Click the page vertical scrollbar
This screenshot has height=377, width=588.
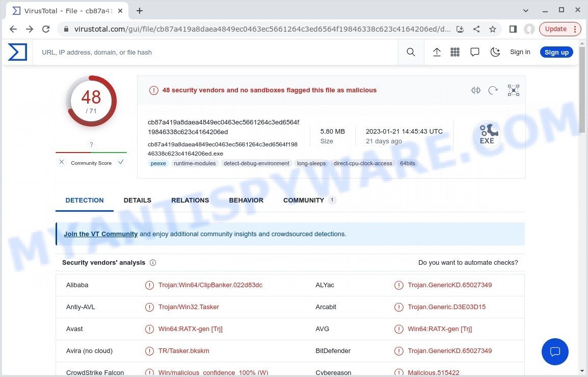point(582,90)
